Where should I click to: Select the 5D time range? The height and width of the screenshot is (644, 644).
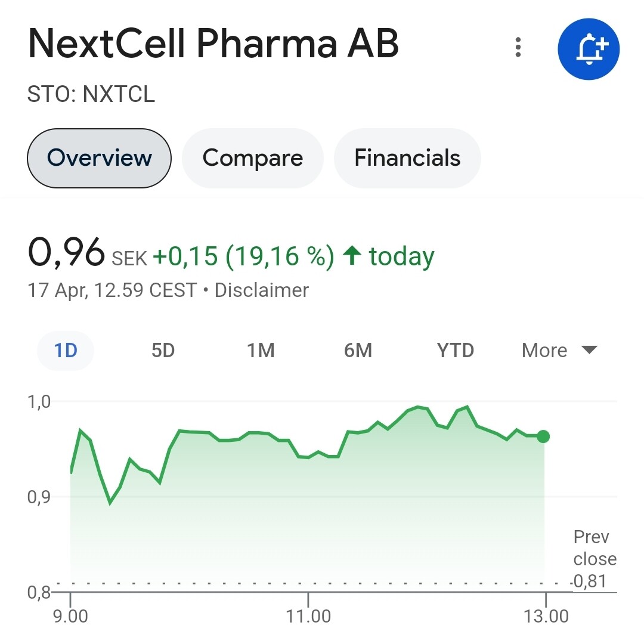(x=163, y=351)
